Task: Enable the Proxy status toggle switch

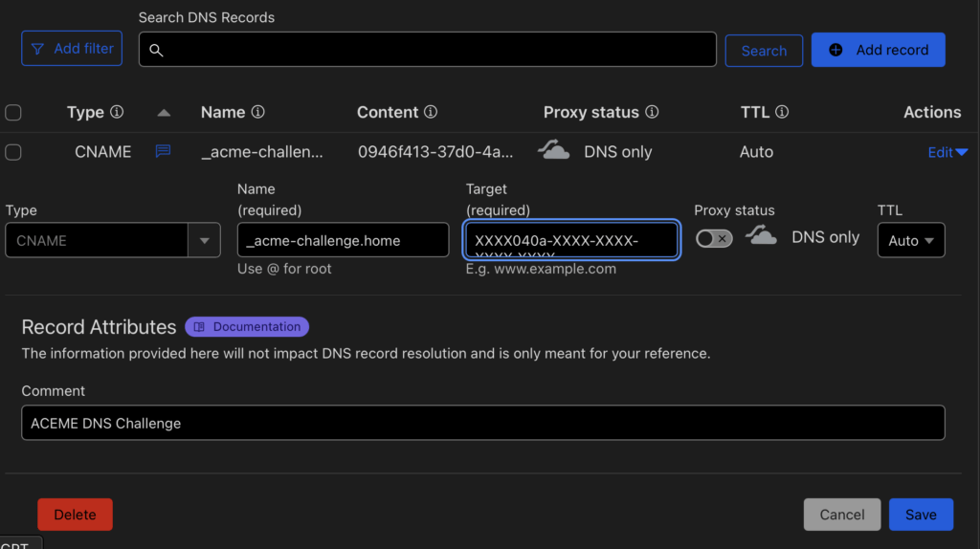Action: pyautogui.click(x=714, y=238)
